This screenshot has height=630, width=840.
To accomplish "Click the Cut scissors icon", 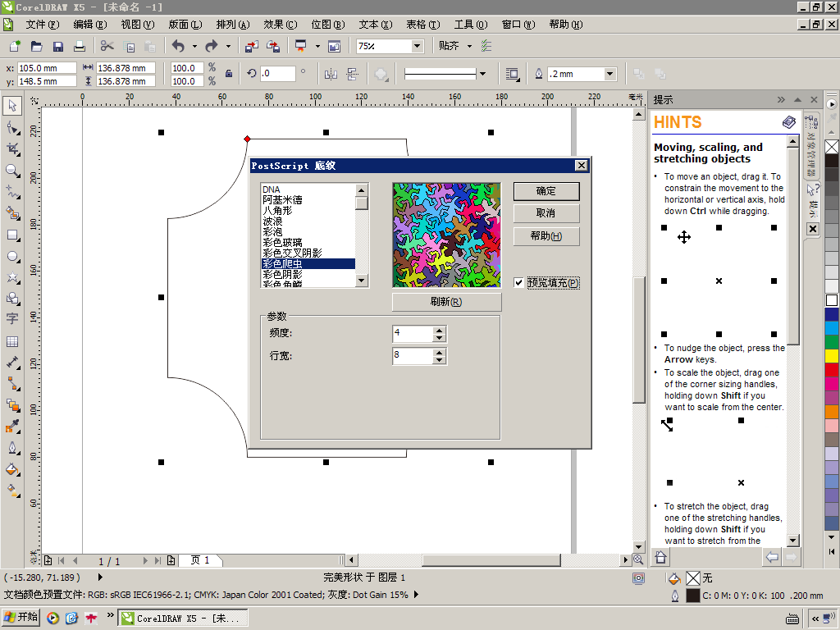I will coord(107,46).
